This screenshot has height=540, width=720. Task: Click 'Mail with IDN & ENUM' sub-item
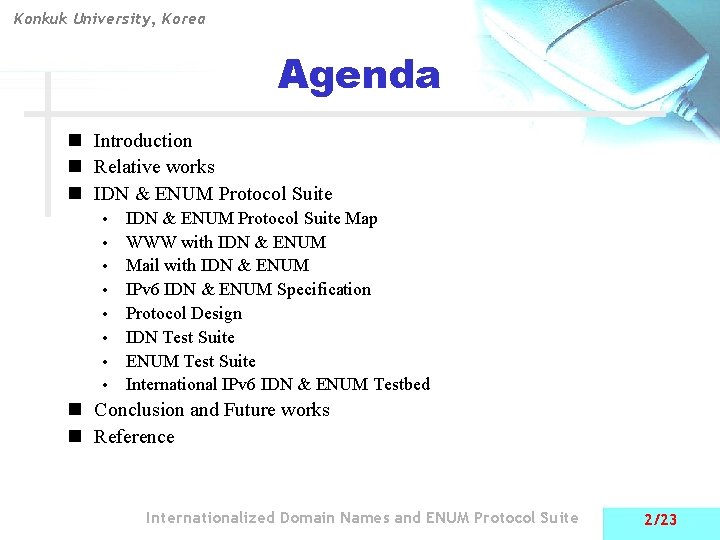tap(217, 265)
